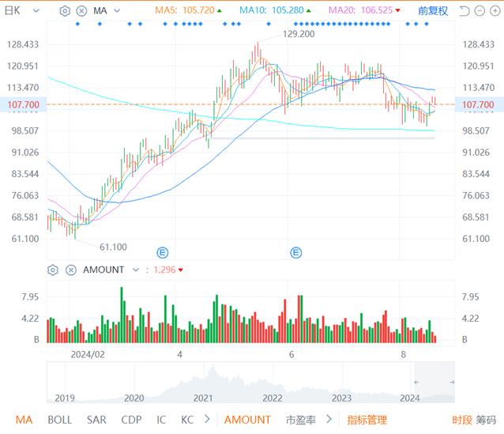The width and height of the screenshot is (504, 434).
Task: Open the AMOUNT panel settings gear
Action: click(53, 270)
